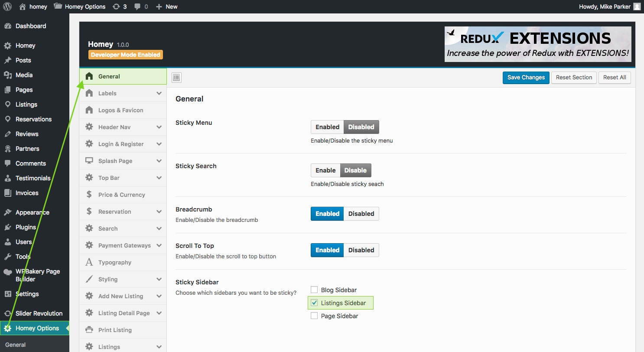Click the Reservations pin icon
The height and width of the screenshot is (352, 644).
pyautogui.click(x=7, y=119)
